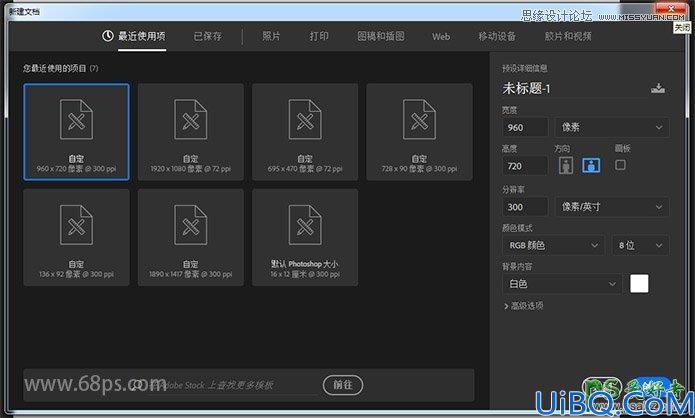The width and height of the screenshot is (695, 418).
Task: Click white background color swatch
Action: coord(639,284)
